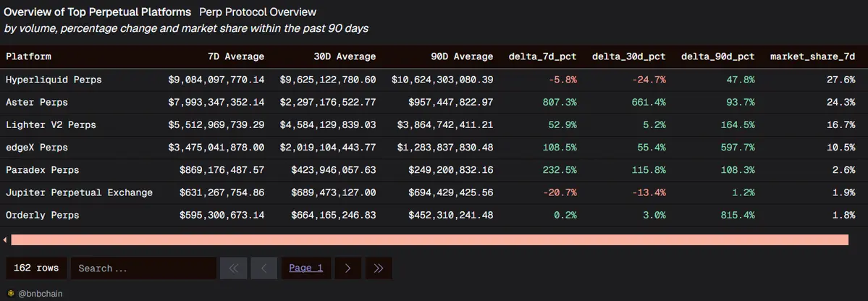The height and width of the screenshot is (301, 868).
Task: Sort by delta_7d_pct column header
Action: pyautogui.click(x=542, y=56)
